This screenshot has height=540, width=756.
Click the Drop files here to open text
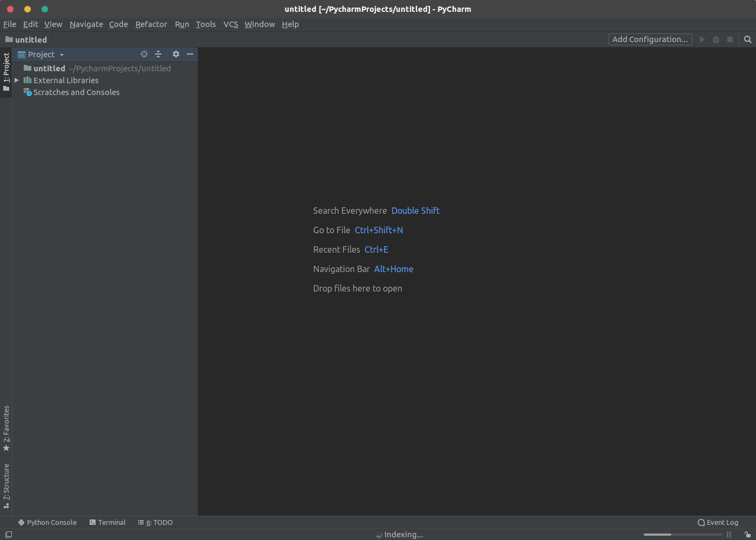point(357,288)
